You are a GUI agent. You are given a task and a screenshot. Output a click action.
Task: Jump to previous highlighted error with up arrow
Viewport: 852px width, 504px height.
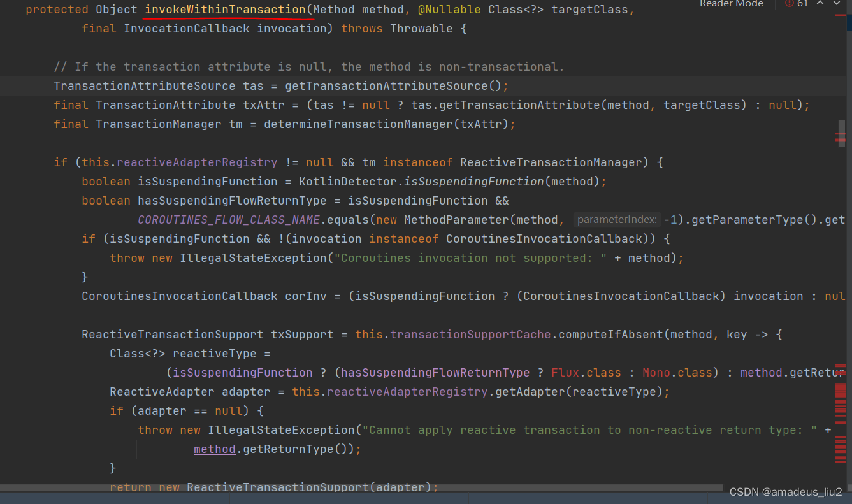point(821,3)
